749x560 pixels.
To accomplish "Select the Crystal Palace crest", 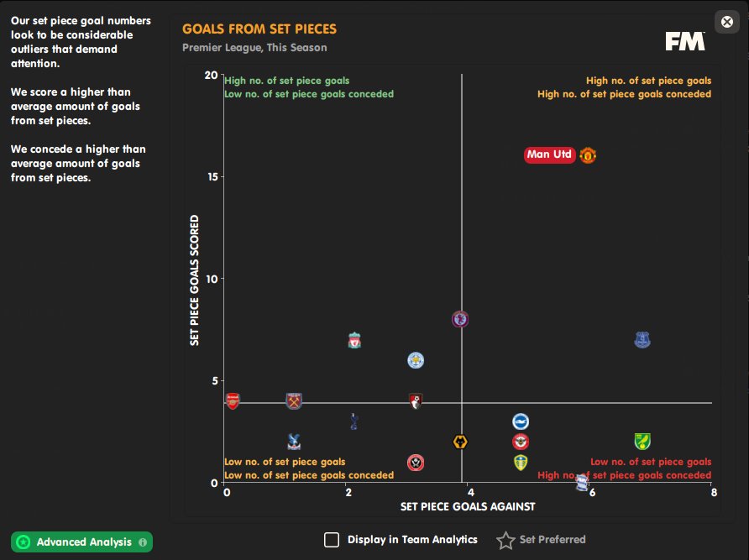I will coord(294,441).
